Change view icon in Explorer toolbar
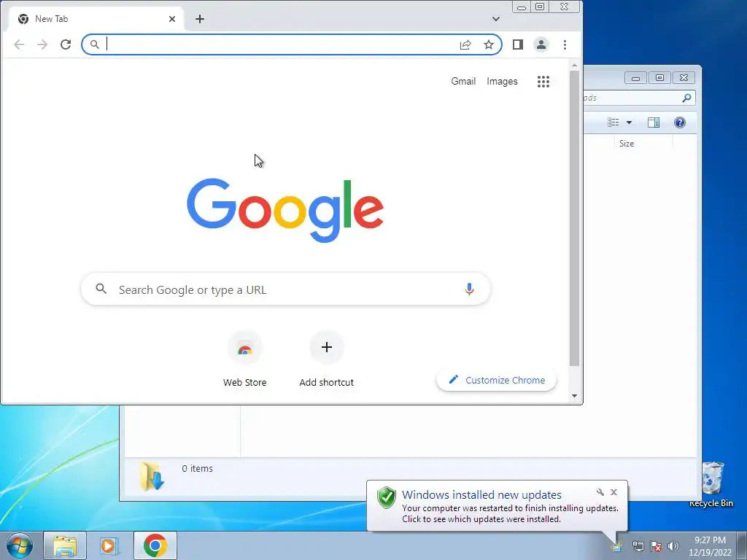 point(613,122)
